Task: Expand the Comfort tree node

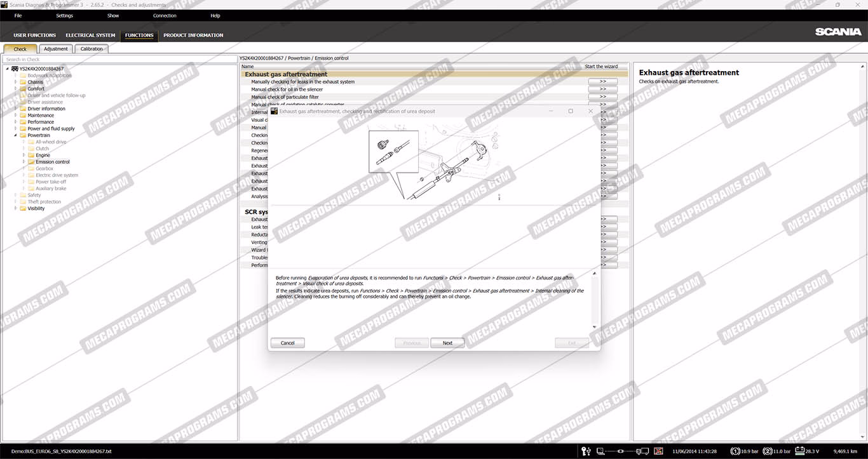Action: [x=16, y=89]
